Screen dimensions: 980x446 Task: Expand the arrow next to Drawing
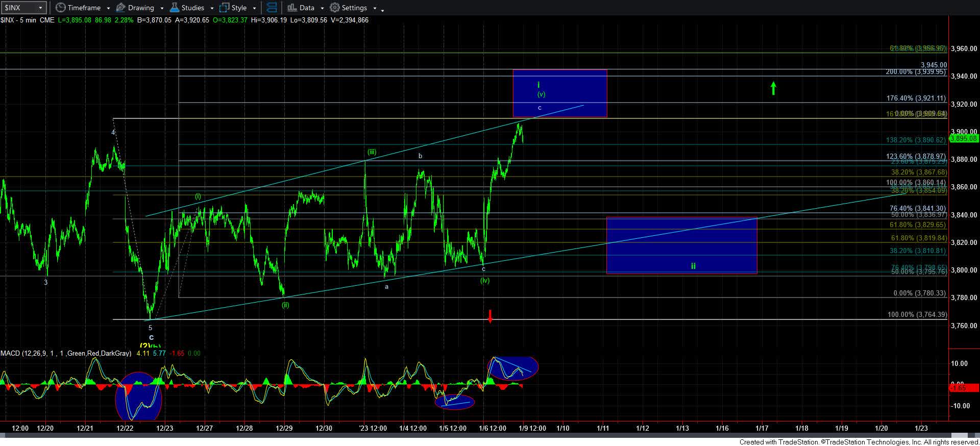[x=162, y=8]
